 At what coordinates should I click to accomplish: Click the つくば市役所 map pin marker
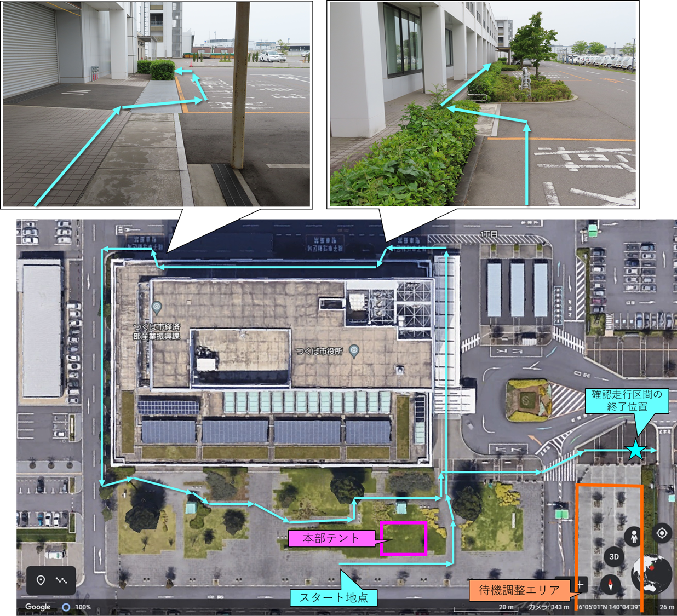354,350
